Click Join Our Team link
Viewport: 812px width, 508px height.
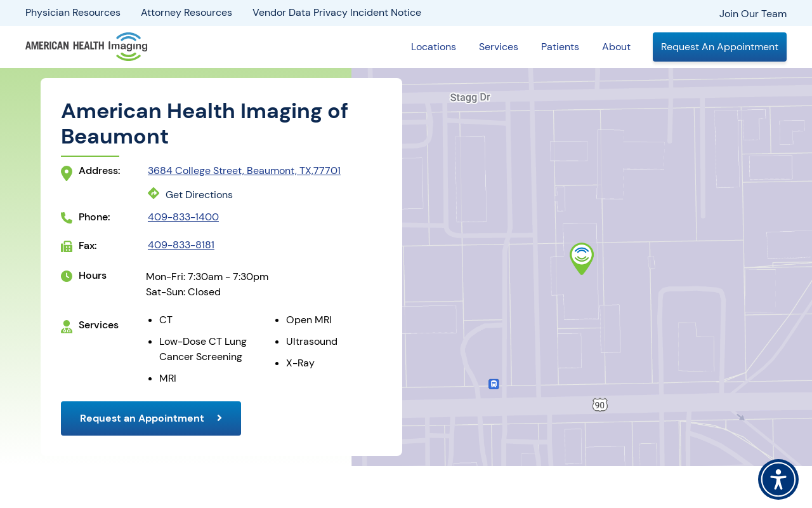point(753,14)
